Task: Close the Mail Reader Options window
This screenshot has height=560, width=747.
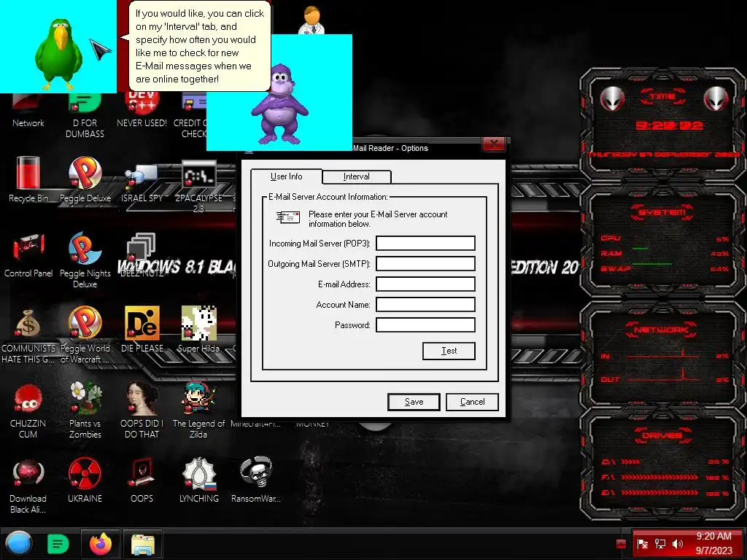Action: (x=494, y=144)
